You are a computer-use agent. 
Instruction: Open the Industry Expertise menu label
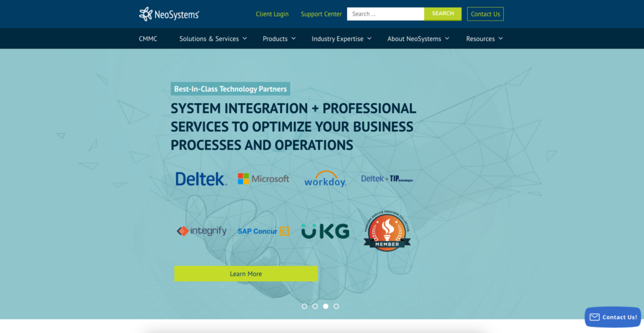tap(338, 39)
